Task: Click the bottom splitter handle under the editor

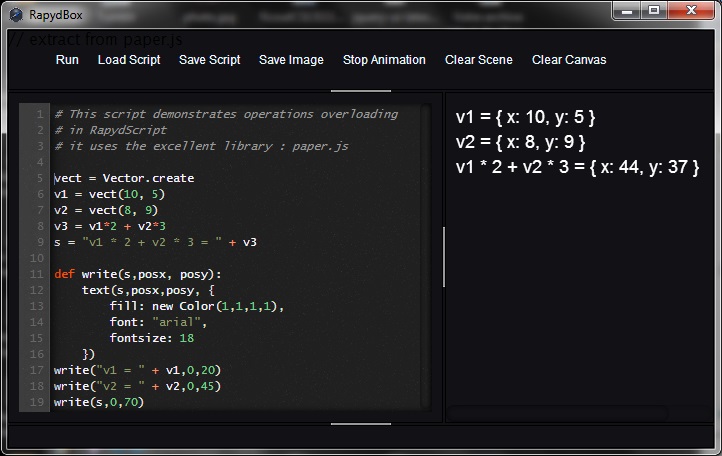Action: point(361,424)
